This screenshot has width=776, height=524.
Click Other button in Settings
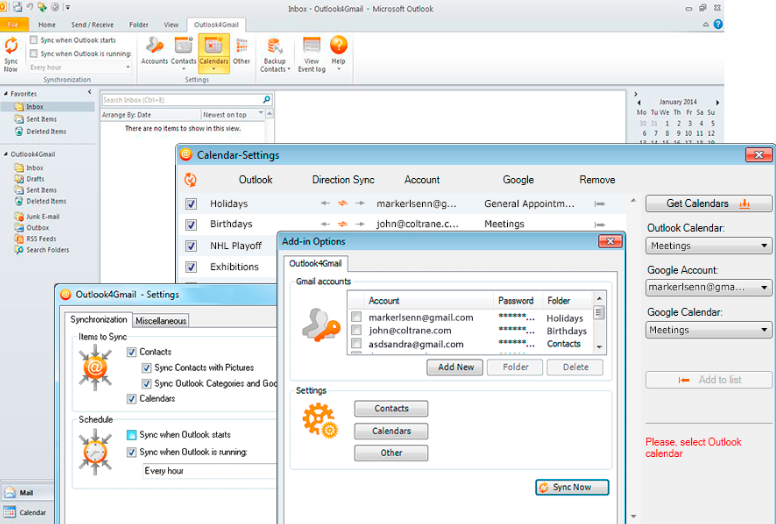point(391,453)
